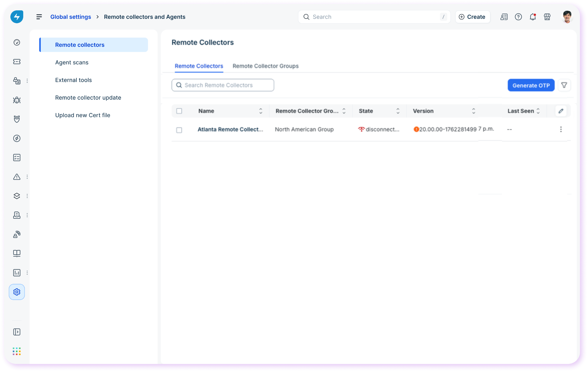Focus the Search Remote Collectors field
The height and width of the screenshot is (372, 588).
223,85
